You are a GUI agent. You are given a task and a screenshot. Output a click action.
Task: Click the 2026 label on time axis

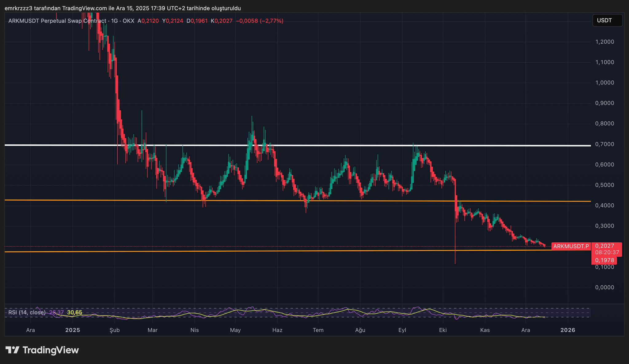pos(568,330)
